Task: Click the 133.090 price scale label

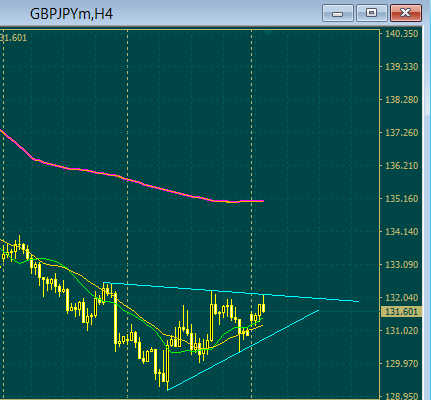Action: click(x=402, y=265)
